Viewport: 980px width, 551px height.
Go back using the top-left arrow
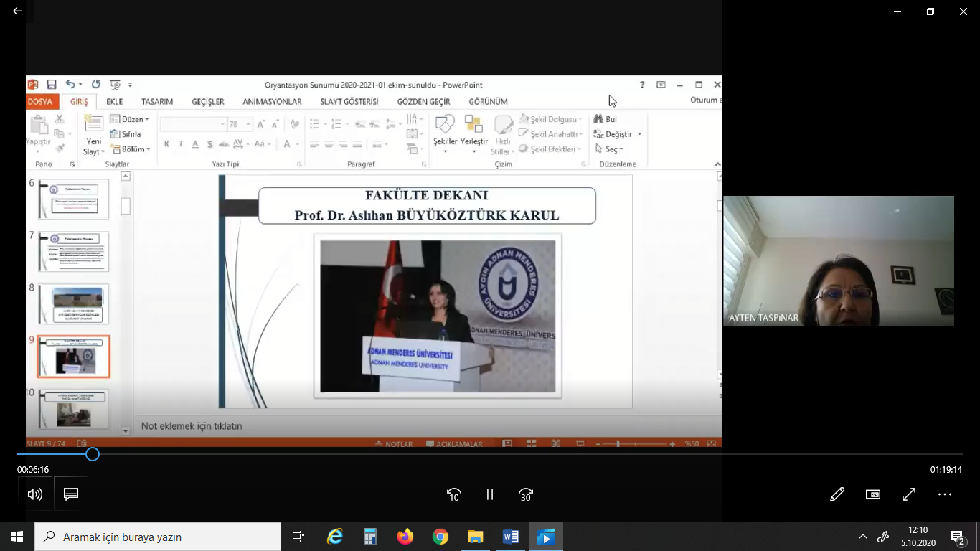coord(17,11)
